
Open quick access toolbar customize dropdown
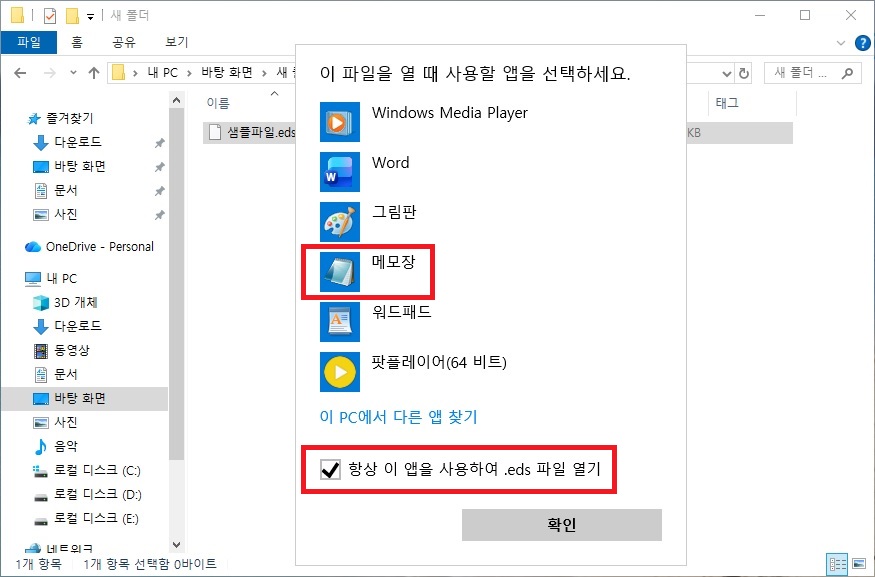click(90, 17)
